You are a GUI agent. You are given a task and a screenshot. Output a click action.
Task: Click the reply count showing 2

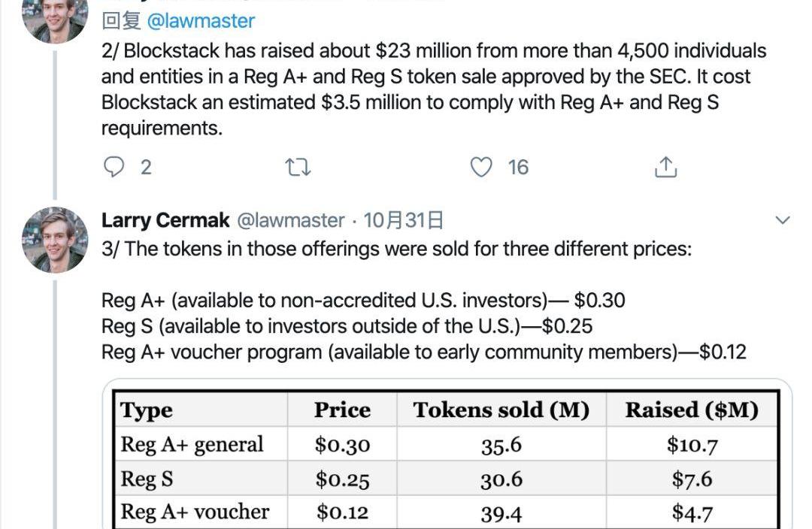(146, 167)
